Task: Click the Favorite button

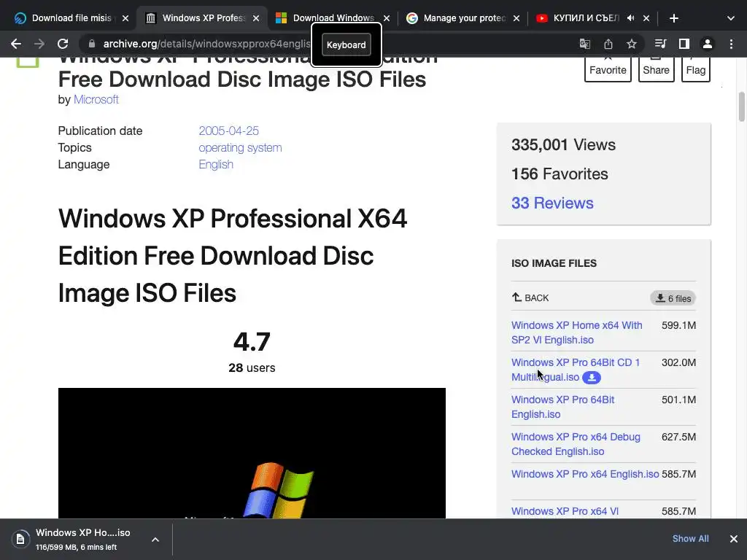Action: [608, 69]
